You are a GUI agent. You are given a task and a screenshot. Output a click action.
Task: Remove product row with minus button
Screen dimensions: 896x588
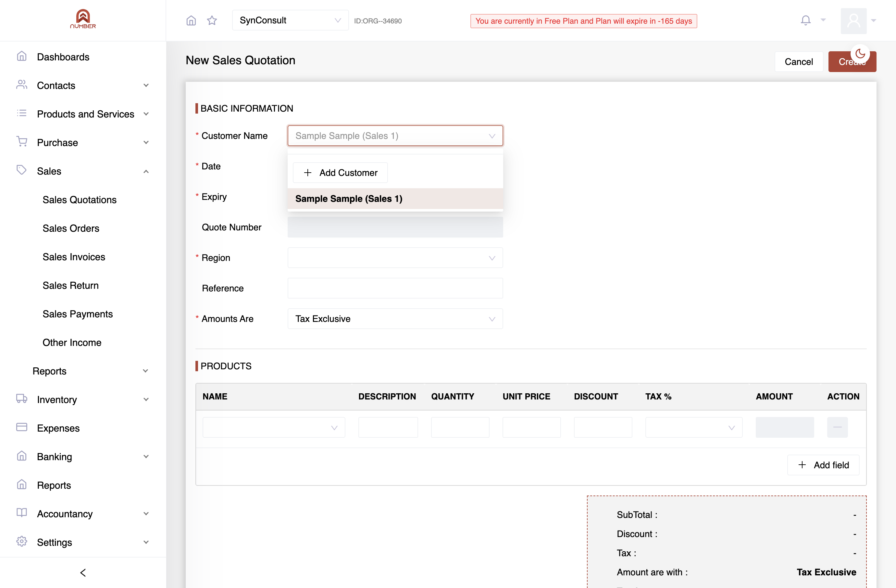point(837,427)
